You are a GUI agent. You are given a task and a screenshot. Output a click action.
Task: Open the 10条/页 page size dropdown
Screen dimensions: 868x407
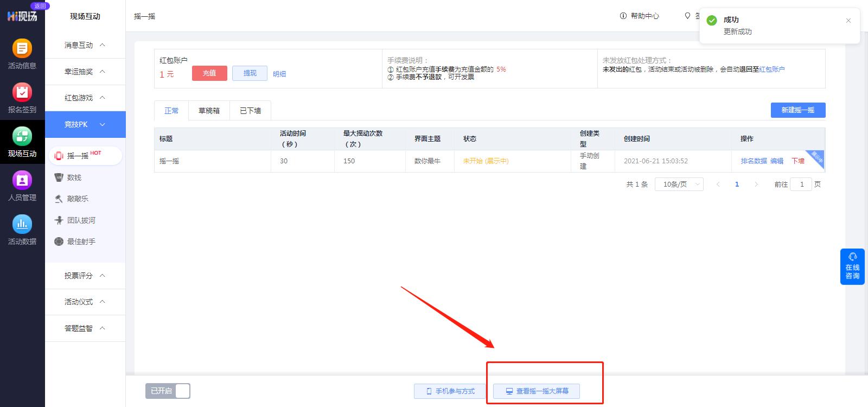[x=679, y=185]
